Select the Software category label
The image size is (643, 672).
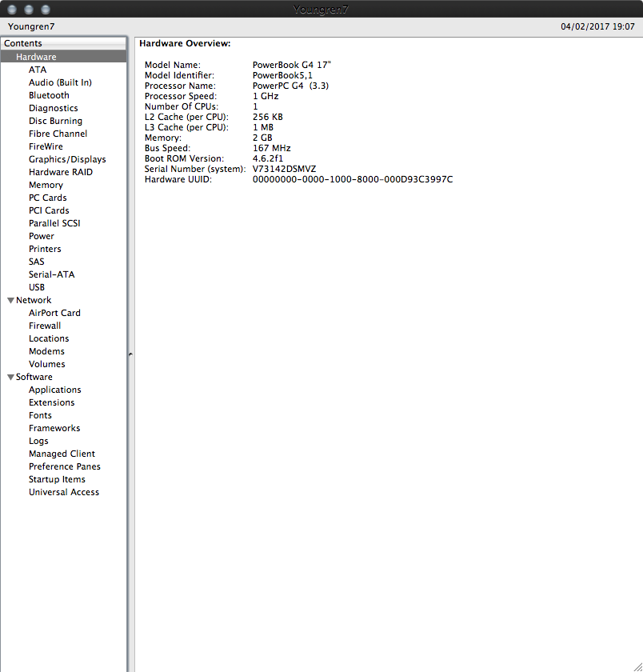pyautogui.click(x=34, y=377)
